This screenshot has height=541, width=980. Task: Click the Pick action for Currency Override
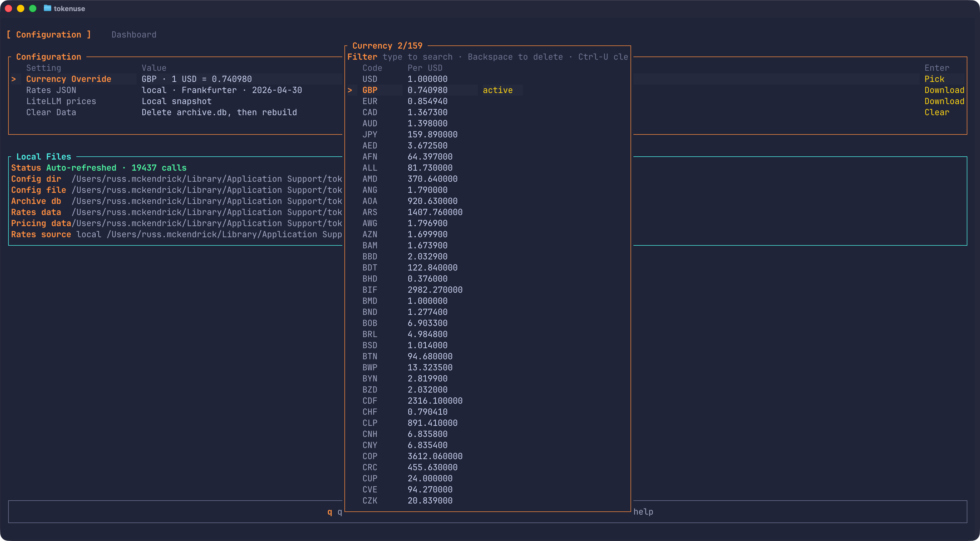click(x=934, y=79)
